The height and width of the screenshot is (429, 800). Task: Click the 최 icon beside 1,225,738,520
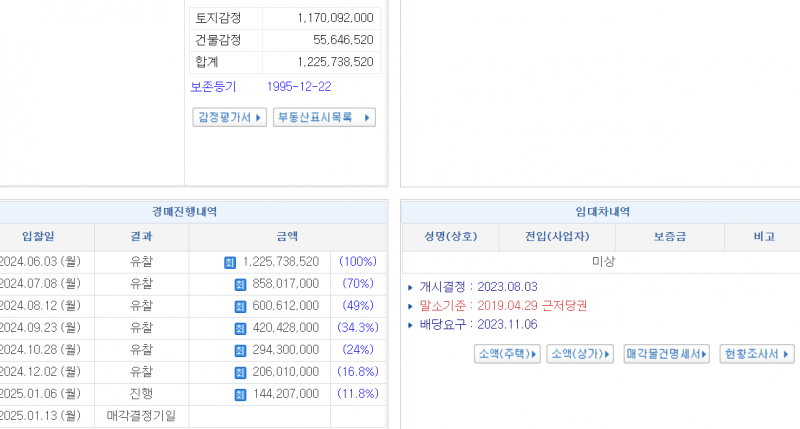pyautogui.click(x=230, y=262)
